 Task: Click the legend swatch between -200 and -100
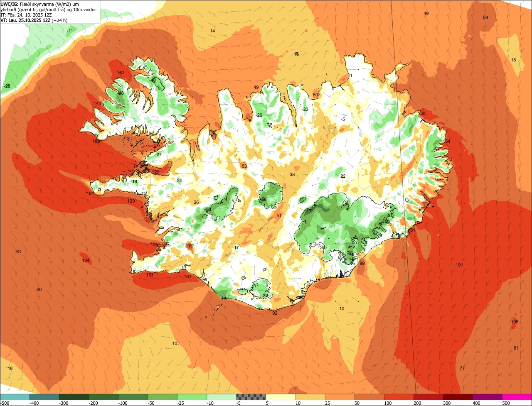tap(103, 397)
